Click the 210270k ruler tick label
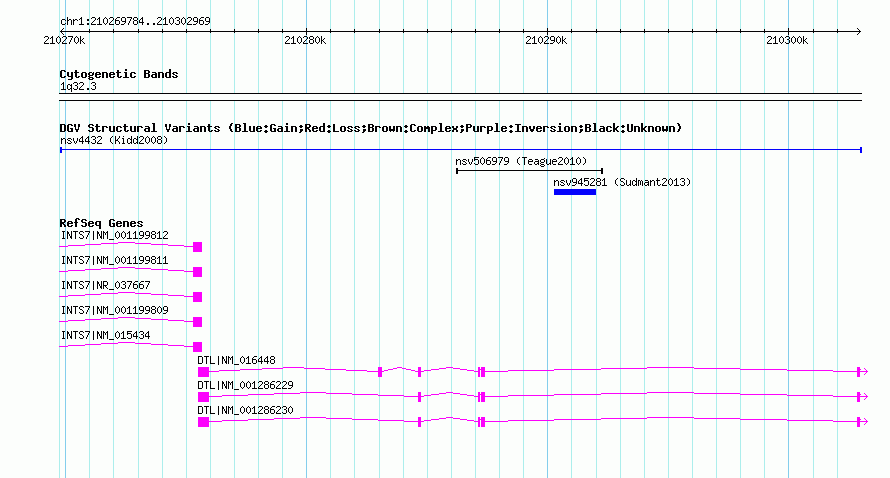The height and width of the screenshot is (478, 890). pos(64,40)
